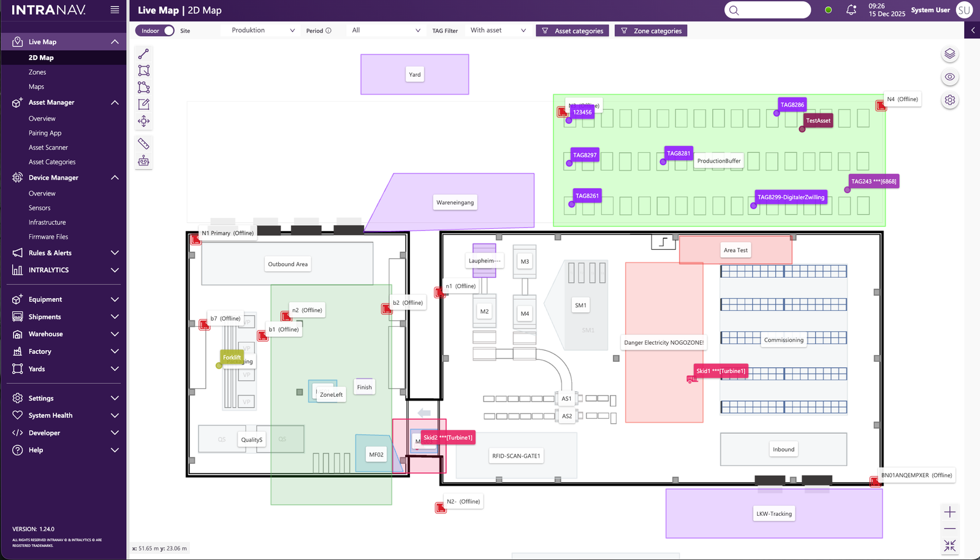Image resolution: width=980 pixels, height=560 pixels.
Task: Click the Asset categories filter button
Action: click(572, 31)
